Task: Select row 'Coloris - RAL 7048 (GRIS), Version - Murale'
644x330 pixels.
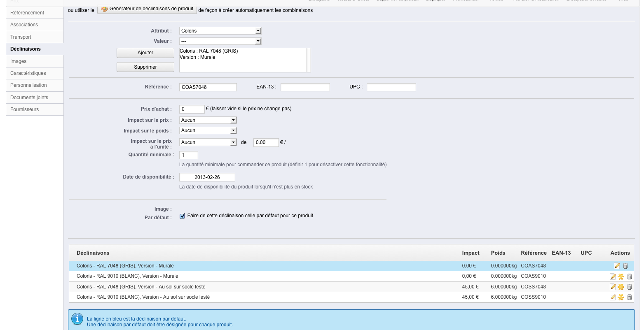Action: pyautogui.click(x=351, y=266)
